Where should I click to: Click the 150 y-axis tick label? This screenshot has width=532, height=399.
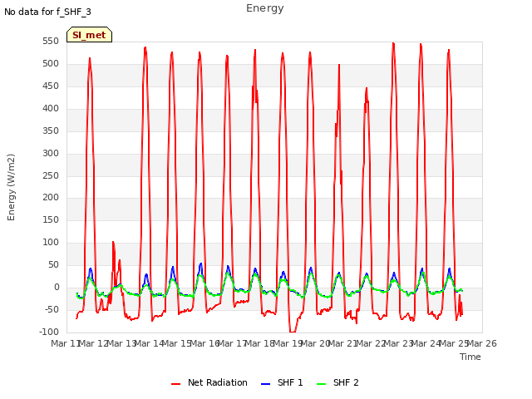51,219
